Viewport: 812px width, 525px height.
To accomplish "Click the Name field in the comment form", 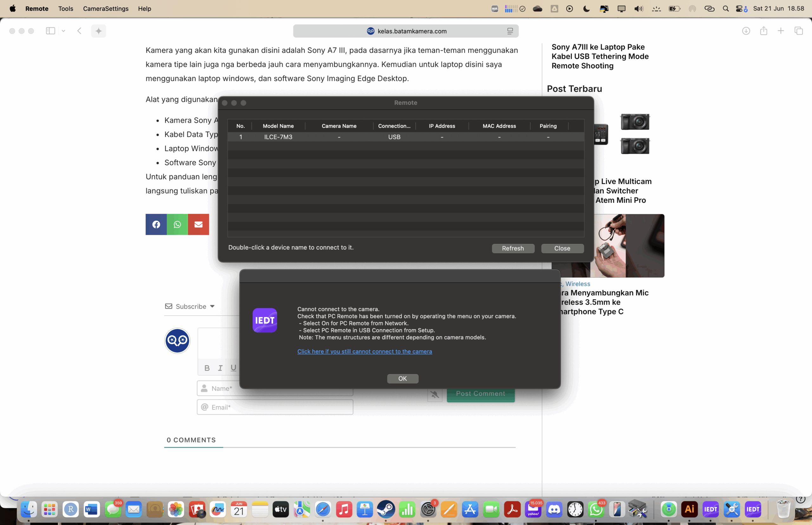I will pos(275,389).
